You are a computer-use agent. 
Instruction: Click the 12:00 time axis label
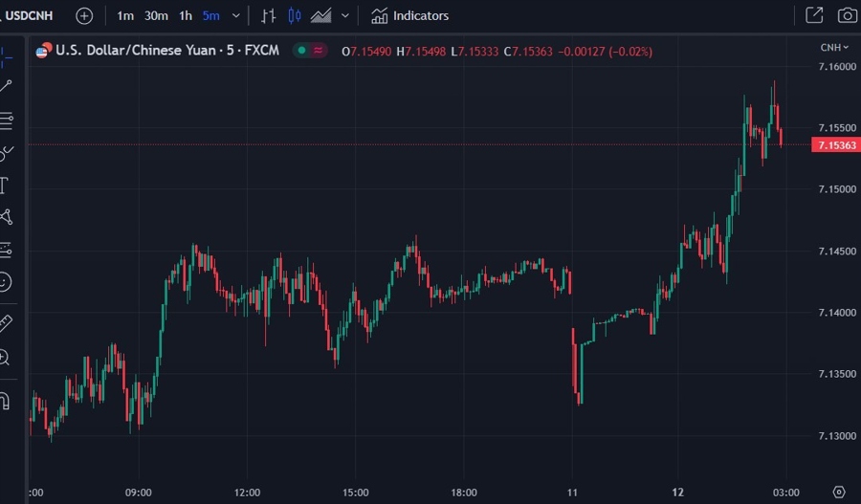(247, 493)
